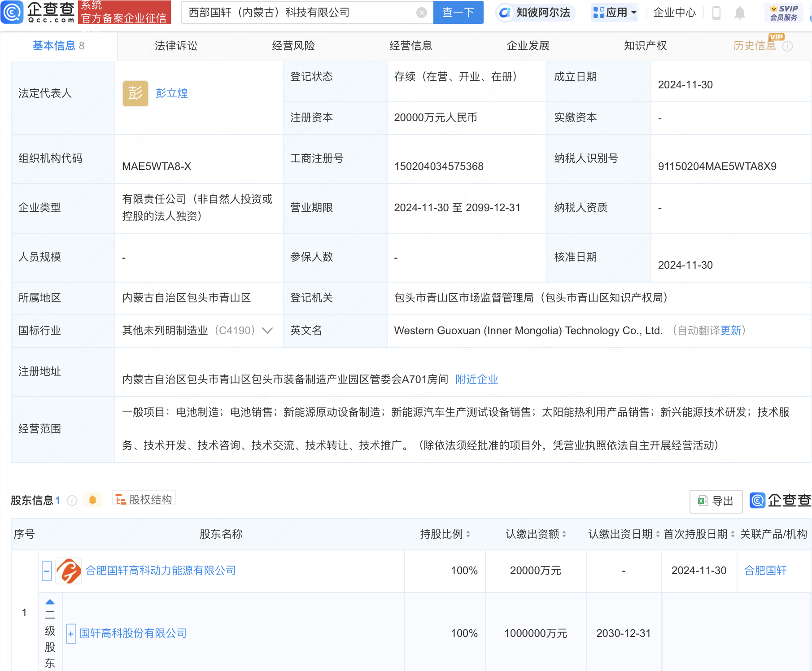Switch to 基本信息 tab

[58, 46]
